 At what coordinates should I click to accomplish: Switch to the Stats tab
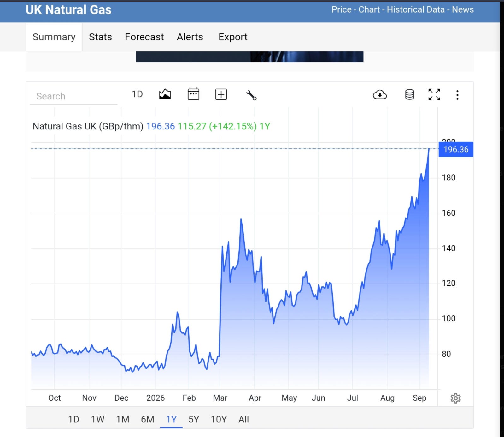point(100,37)
